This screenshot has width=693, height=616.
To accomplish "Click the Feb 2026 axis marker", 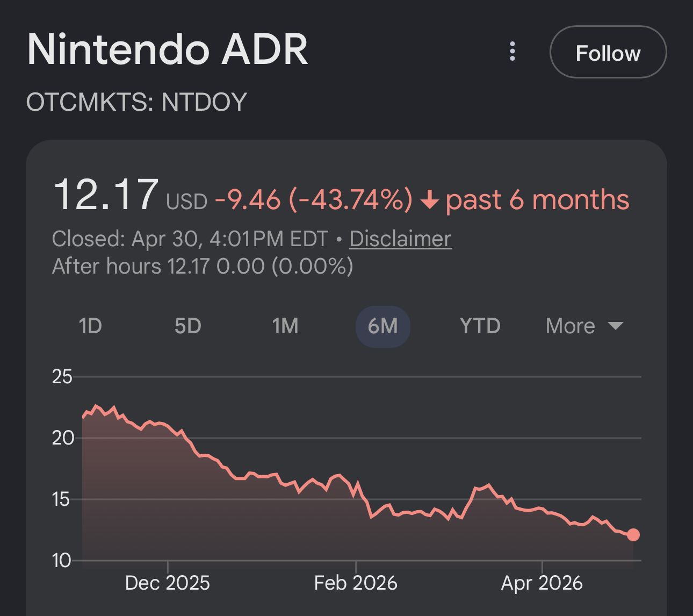I will (356, 583).
